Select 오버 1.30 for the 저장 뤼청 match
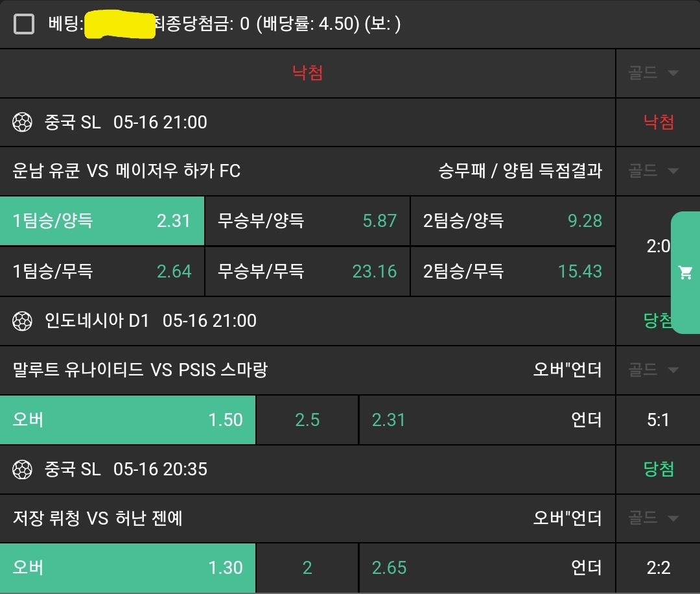 [128, 568]
